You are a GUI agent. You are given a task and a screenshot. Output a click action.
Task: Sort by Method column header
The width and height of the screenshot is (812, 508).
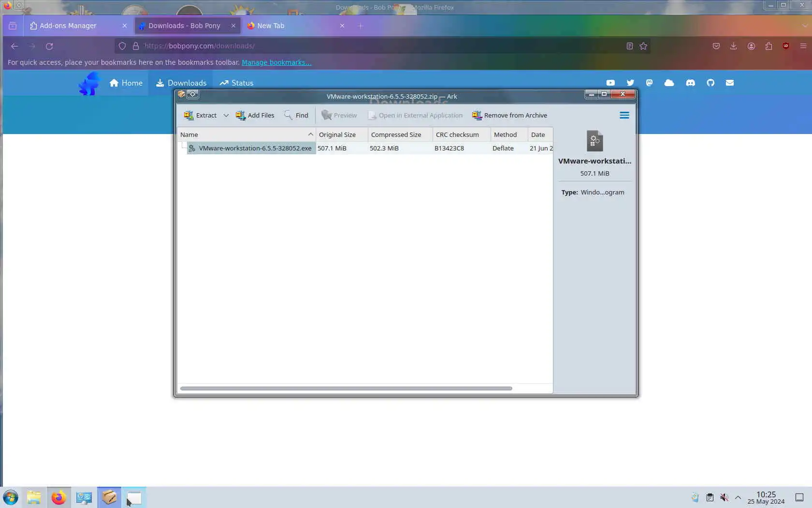[x=509, y=134]
